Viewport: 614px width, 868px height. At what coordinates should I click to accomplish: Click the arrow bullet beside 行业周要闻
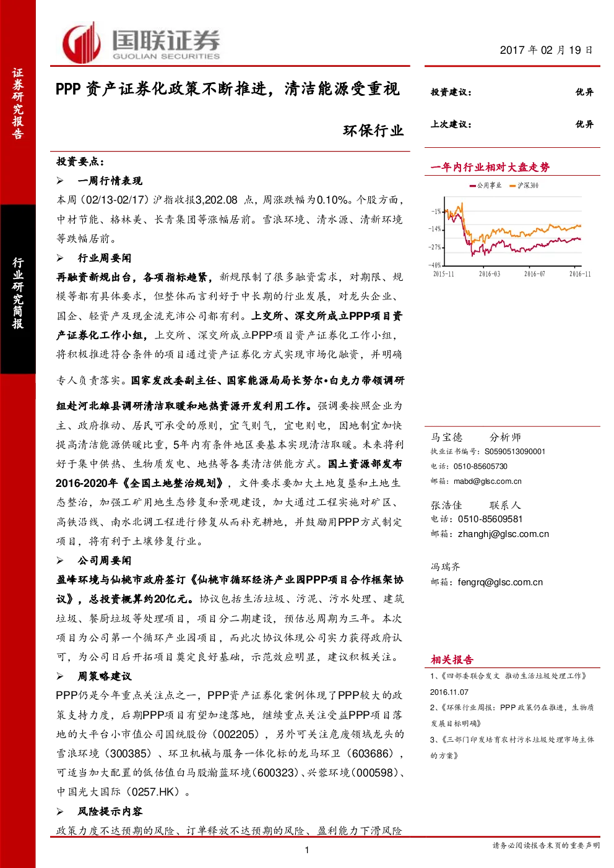click(x=60, y=258)
